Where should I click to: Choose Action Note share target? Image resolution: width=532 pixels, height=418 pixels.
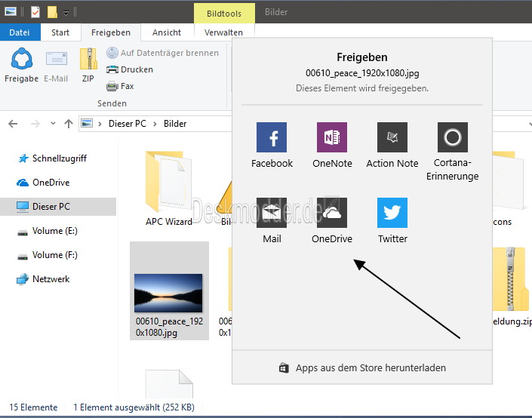392,145
